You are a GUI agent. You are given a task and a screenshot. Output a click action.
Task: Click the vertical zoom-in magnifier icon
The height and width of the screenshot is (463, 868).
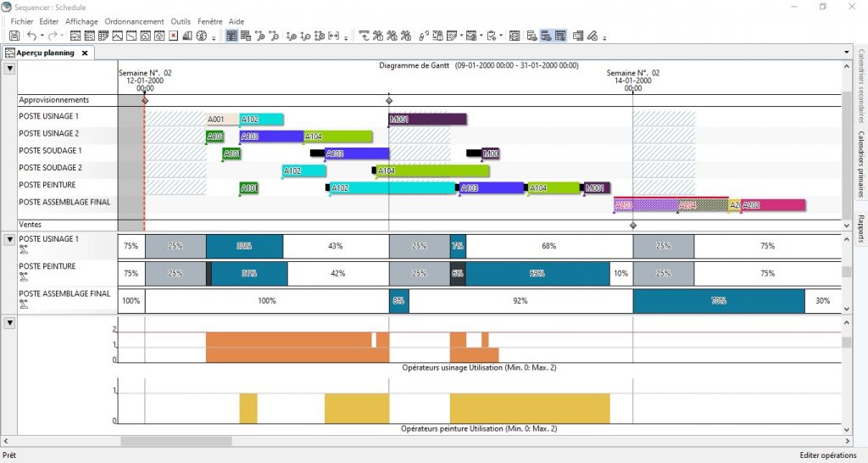[292, 36]
